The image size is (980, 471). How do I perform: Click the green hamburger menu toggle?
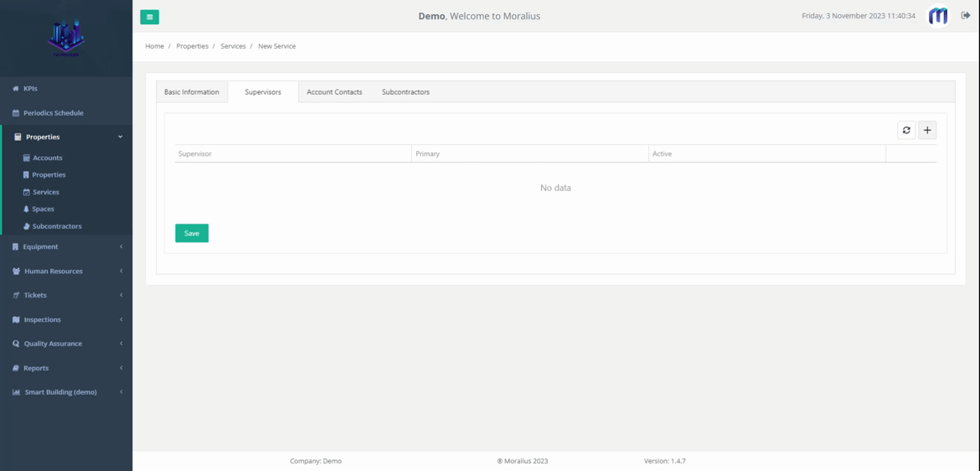pyautogui.click(x=149, y=17)
